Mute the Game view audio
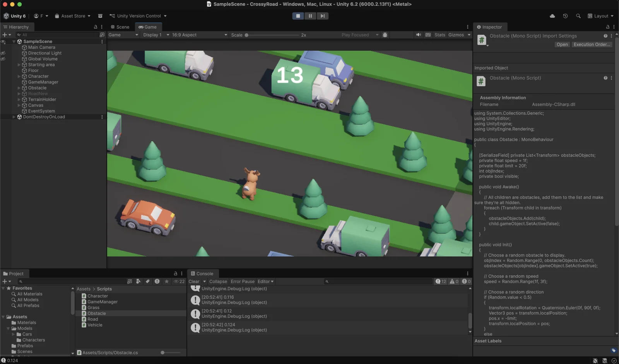 (419, 35)
